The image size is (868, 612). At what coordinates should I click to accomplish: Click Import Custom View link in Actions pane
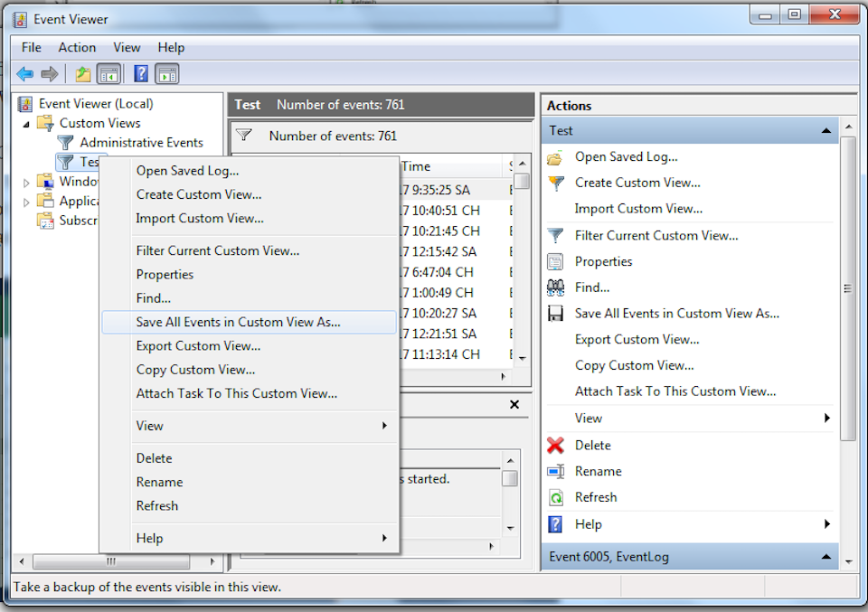(638, 209)
